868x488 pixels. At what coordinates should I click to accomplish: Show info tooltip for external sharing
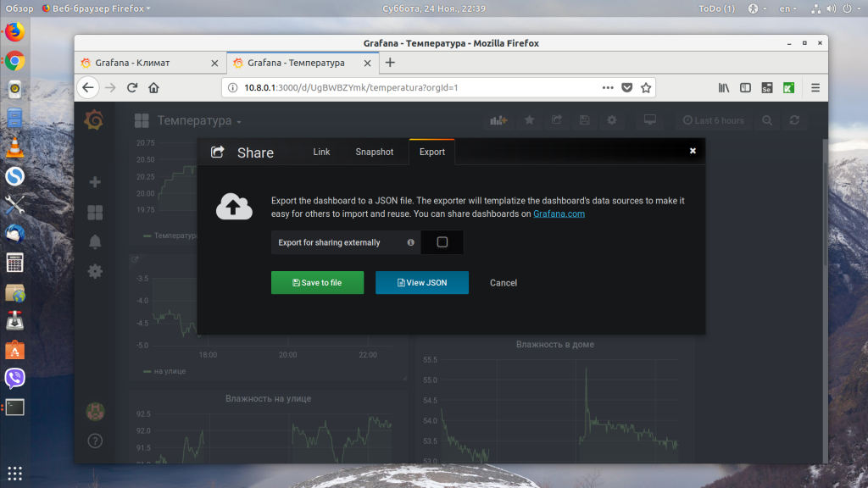point(411,242)
